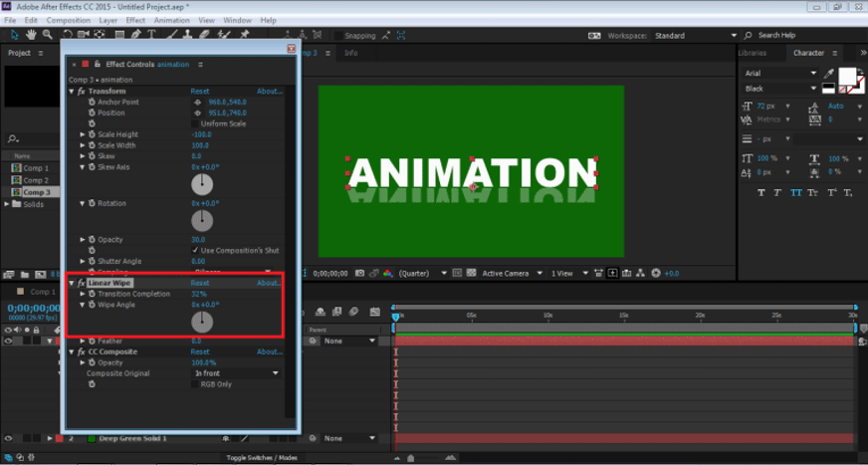This screenshot has height=465, width=868.
Task: Click the timeline current time indicator
Action: tap(395, 317)
